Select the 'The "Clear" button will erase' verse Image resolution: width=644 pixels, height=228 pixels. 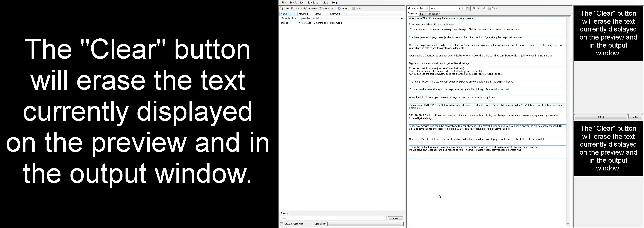(x=487, y=84)
